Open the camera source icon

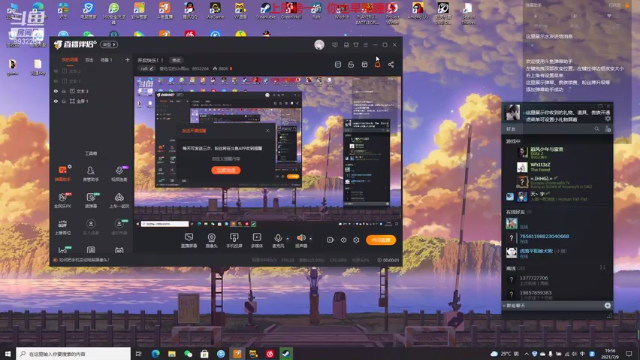pyautogui.click(x=211, y=240)
